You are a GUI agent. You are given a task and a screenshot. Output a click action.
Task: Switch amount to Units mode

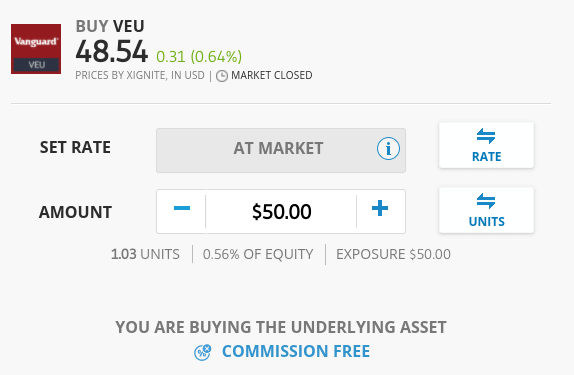click(486, 210)
